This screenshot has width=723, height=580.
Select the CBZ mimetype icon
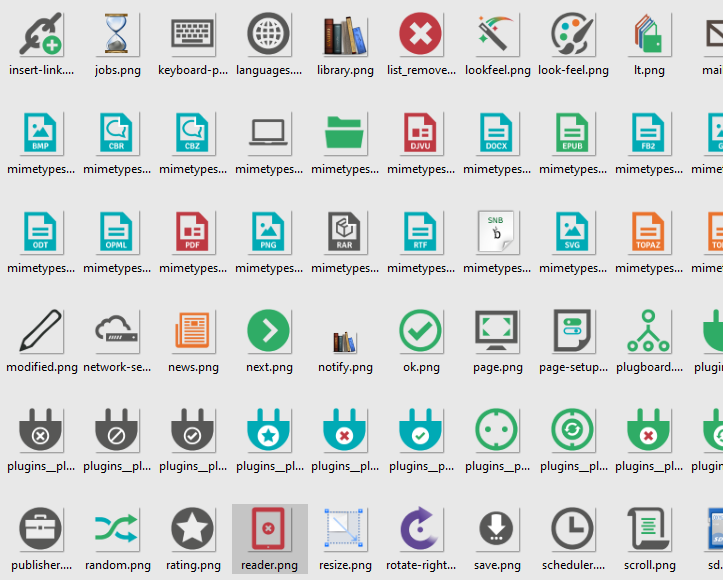click(x=192, y=133)
